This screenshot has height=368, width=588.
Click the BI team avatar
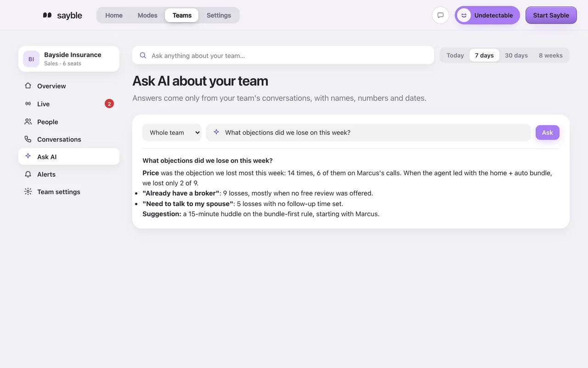[31, 59]
